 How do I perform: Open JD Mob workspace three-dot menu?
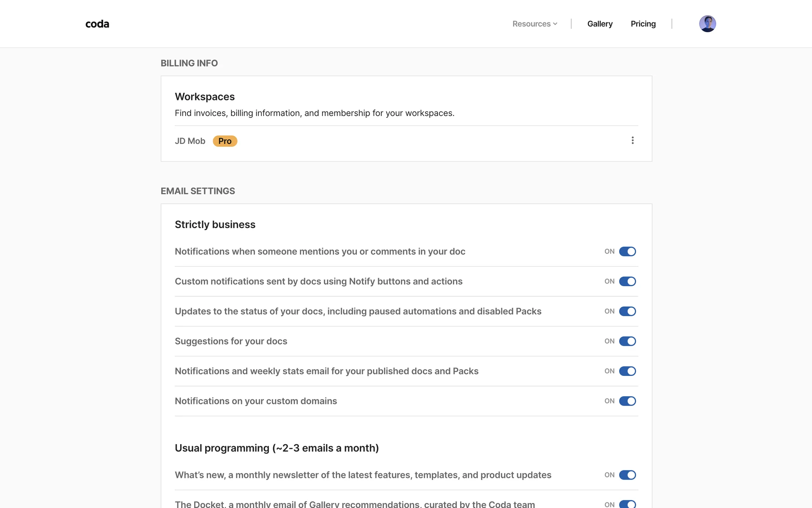coord(632,141)
